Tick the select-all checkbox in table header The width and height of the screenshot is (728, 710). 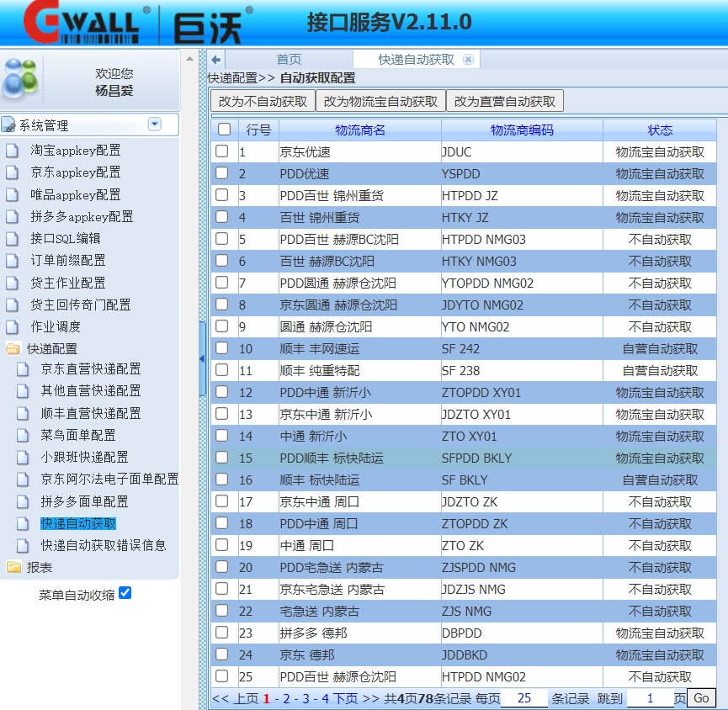pos(224,129)
